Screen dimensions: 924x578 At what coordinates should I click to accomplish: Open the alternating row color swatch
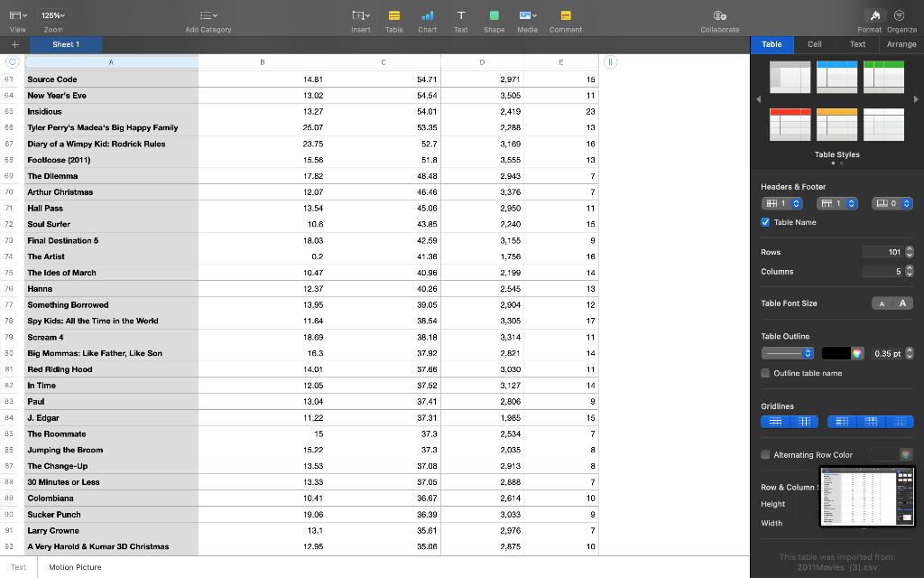tap(884, 455)
